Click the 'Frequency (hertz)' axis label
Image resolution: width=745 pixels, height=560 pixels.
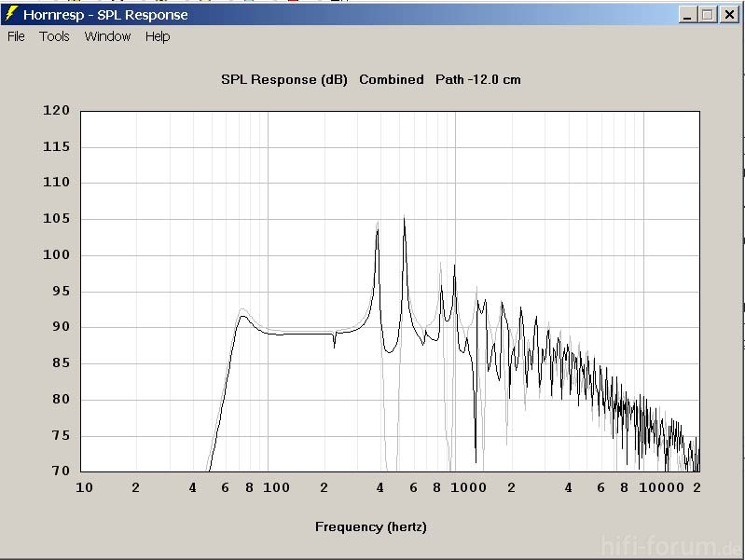click(x=371, y=526)
